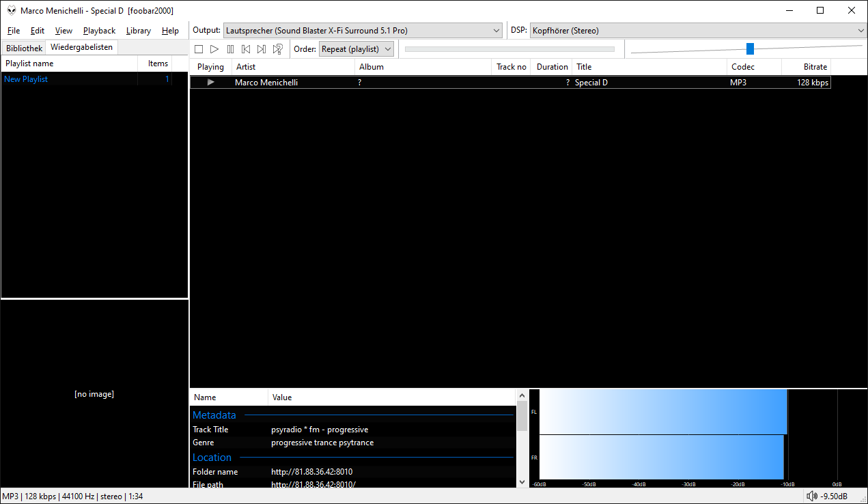Click the seek bar
The height and width of the screenshot is (504, 868).
pyautogui.click(x=509, y=49)
